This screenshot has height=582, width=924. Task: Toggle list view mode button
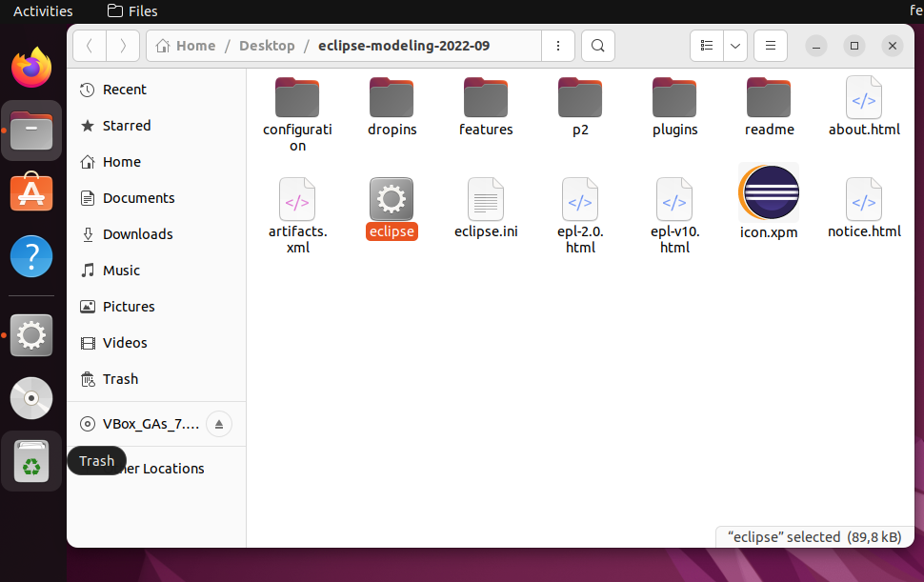coord(706,46)
